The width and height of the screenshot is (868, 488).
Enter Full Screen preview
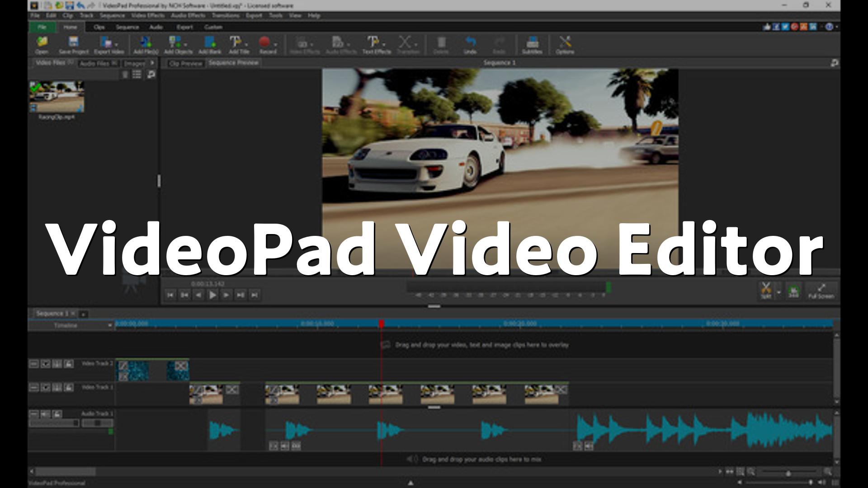(x=821, y=291)
